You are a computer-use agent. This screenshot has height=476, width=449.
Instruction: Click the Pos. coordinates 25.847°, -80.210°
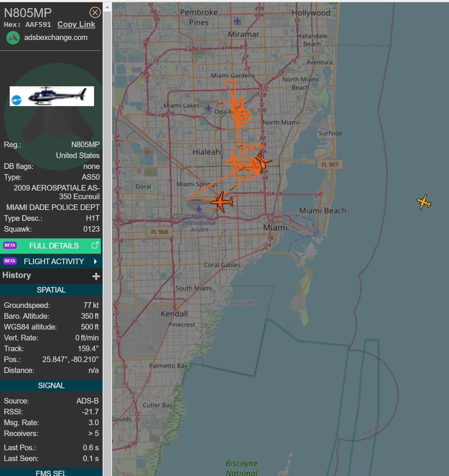point(71,359)
